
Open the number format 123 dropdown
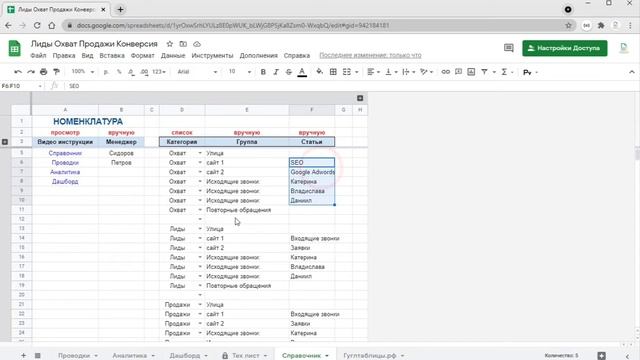[159, 72]
